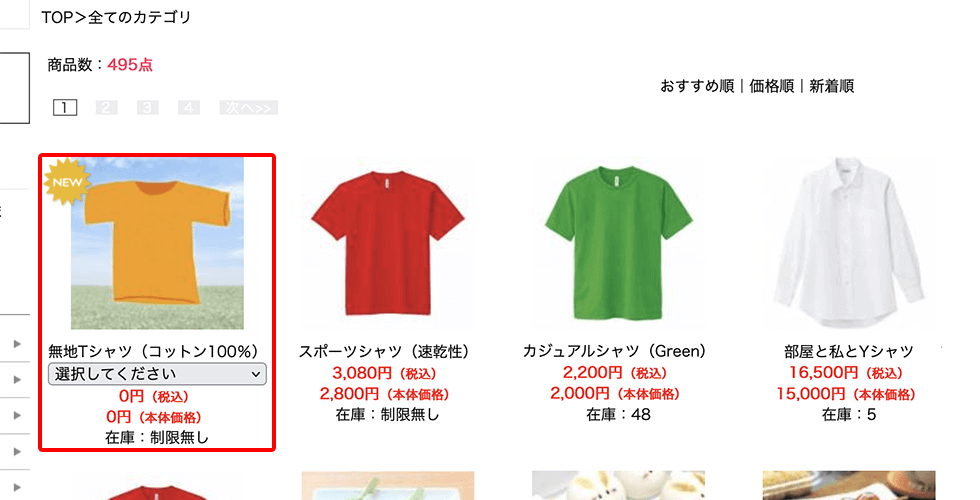Go to page 3 of results
The width and height of the screenshot is (980, 500).
148,108
